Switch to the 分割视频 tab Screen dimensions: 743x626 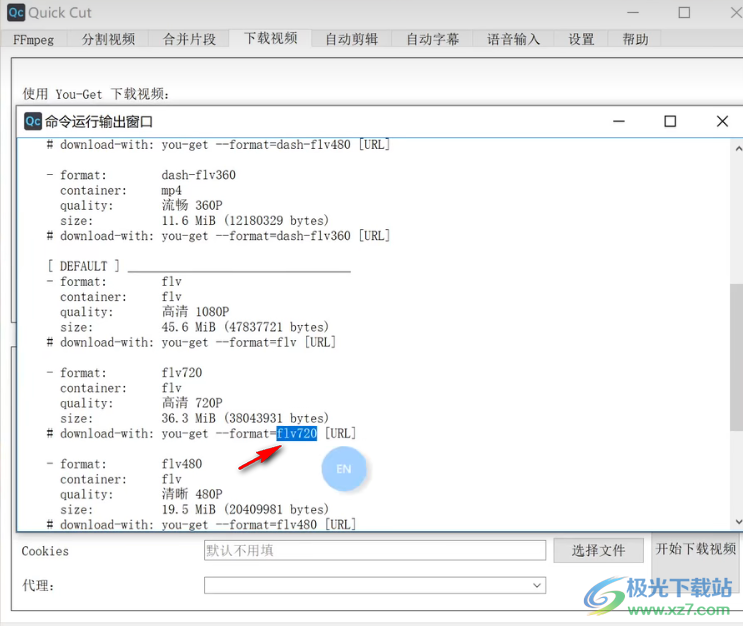[x=108, y=39]
